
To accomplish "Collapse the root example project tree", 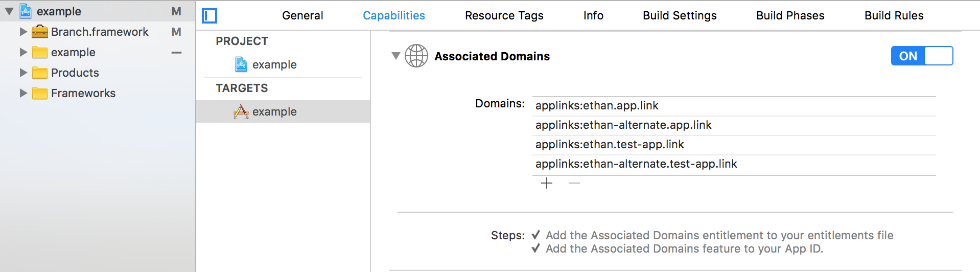I will [9, 11].
